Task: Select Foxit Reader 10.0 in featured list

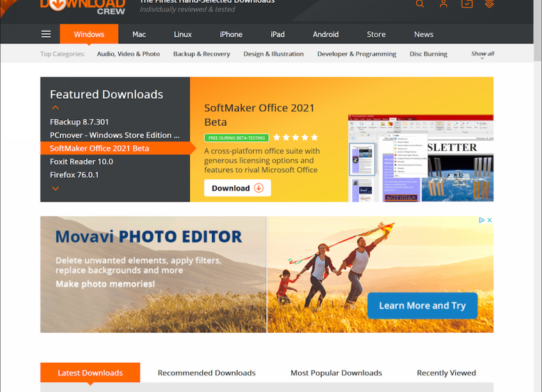Action: (x=81, y=161)
